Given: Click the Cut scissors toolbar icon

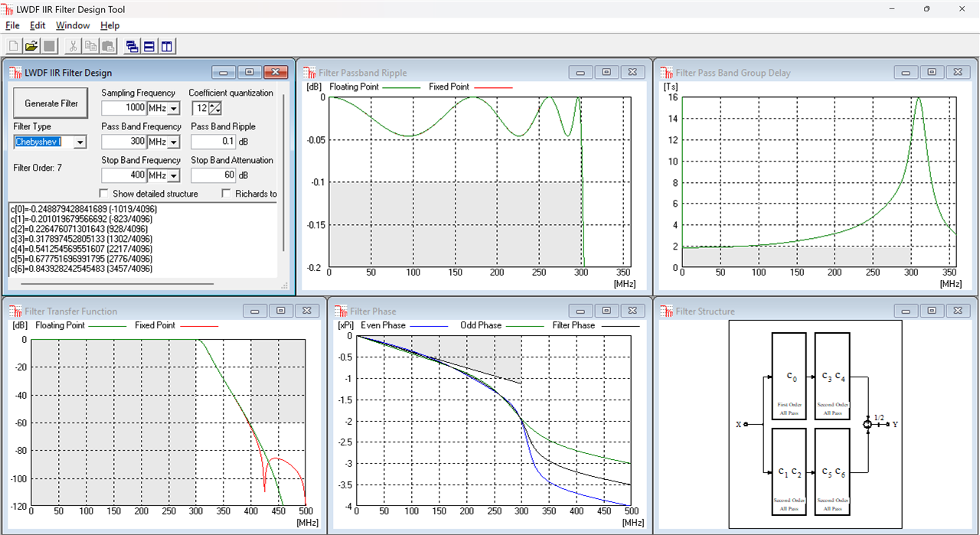Looking at the screenshot, I should (x=73, y=46).
